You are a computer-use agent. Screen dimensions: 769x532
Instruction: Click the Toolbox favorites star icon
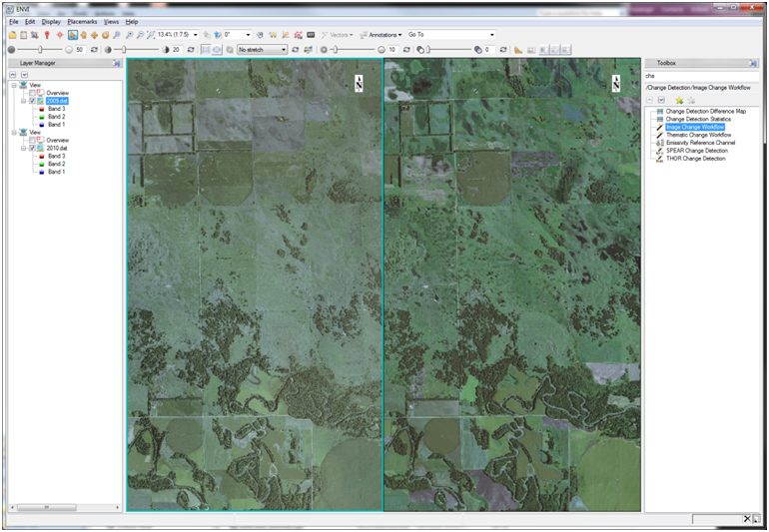pyautogui.click(x=678, y=100)
